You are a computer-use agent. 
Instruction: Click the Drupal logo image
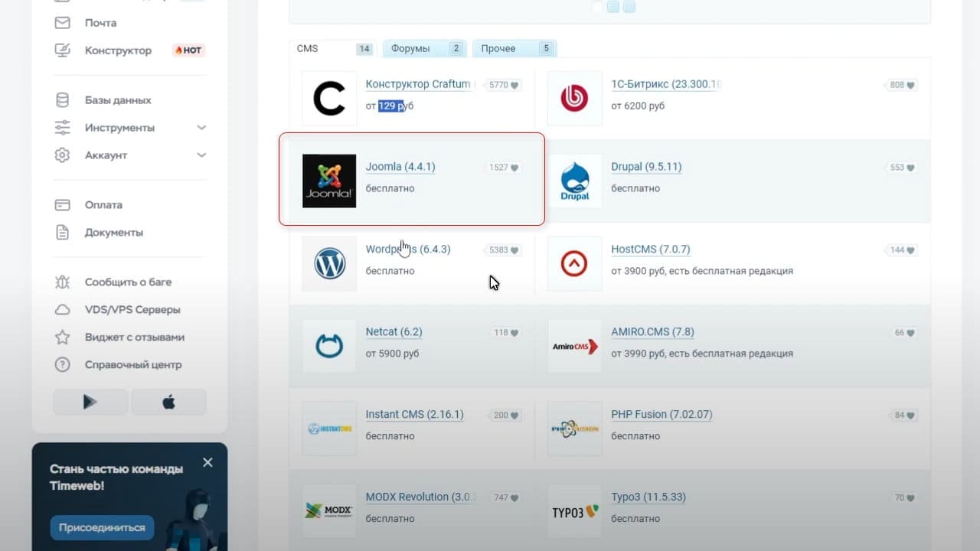[574, 181]
